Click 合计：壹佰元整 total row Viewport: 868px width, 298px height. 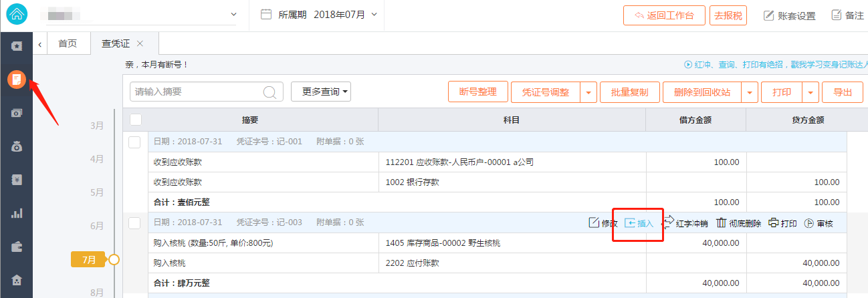(498, 202)
